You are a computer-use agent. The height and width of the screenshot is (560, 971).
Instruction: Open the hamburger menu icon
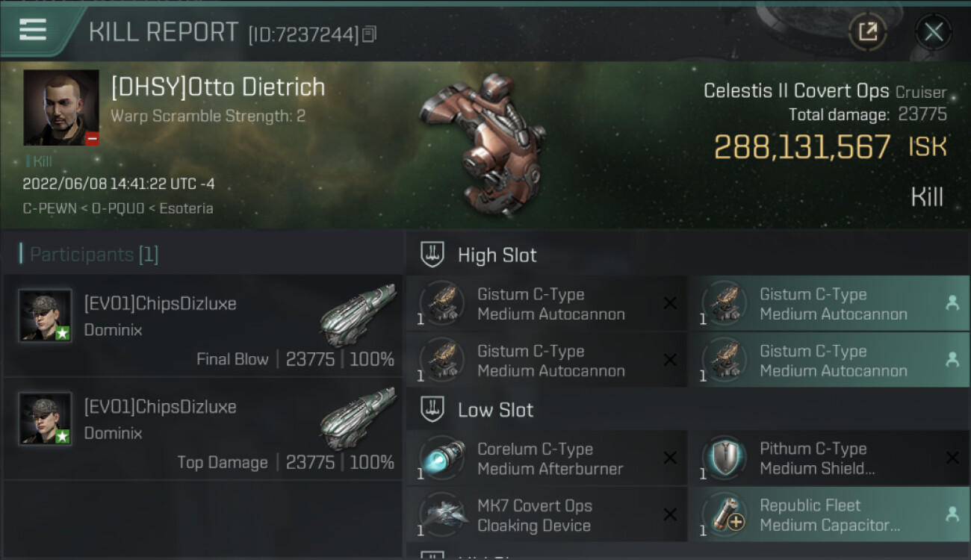pos(32,30)
